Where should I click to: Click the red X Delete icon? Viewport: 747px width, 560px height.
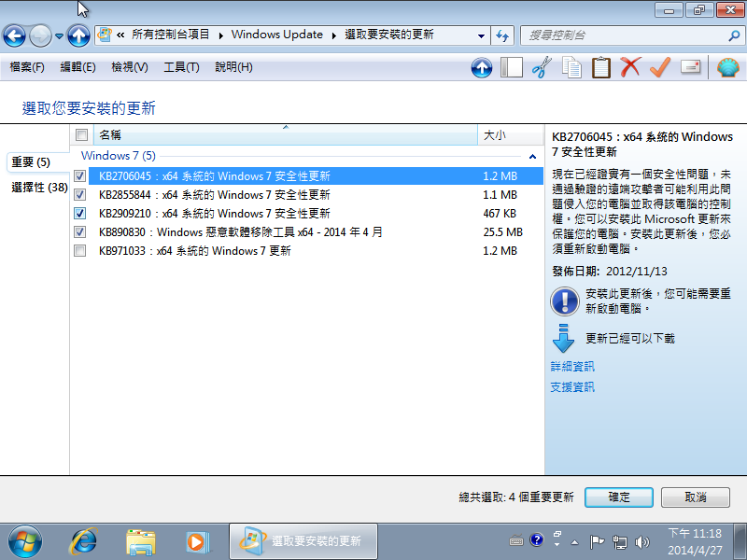click(x=630, y=67)
